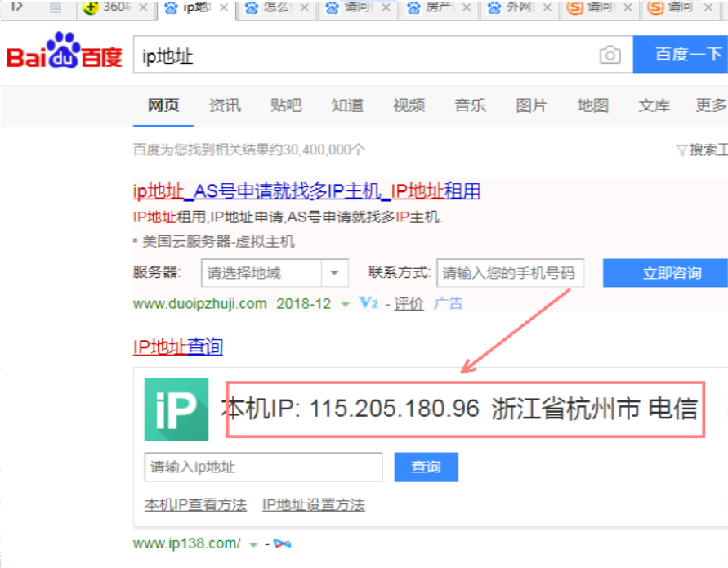Screen dimensions: 728x568
Task: Select the 知道 search category
Action: (347, 105)
